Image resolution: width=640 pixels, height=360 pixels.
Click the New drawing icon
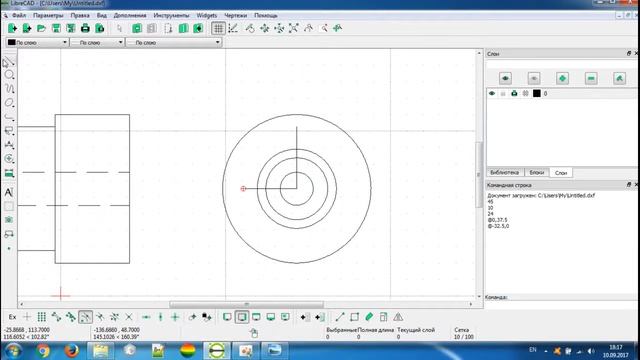tap(12, 28)
